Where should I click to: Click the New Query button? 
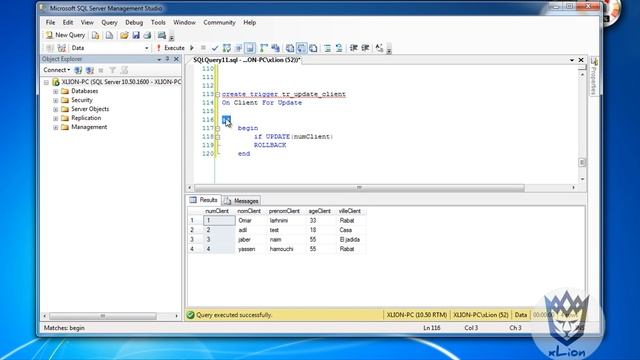(x=65, y=35)
